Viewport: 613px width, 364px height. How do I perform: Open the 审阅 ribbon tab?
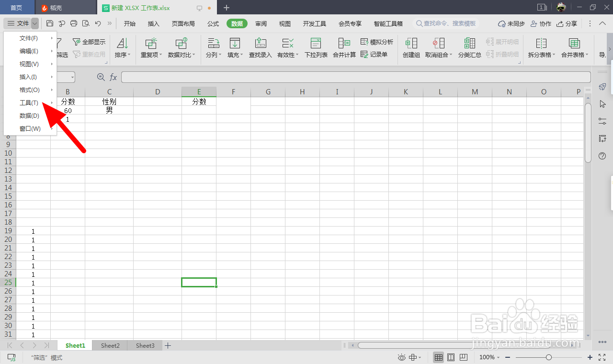[261, 23]
